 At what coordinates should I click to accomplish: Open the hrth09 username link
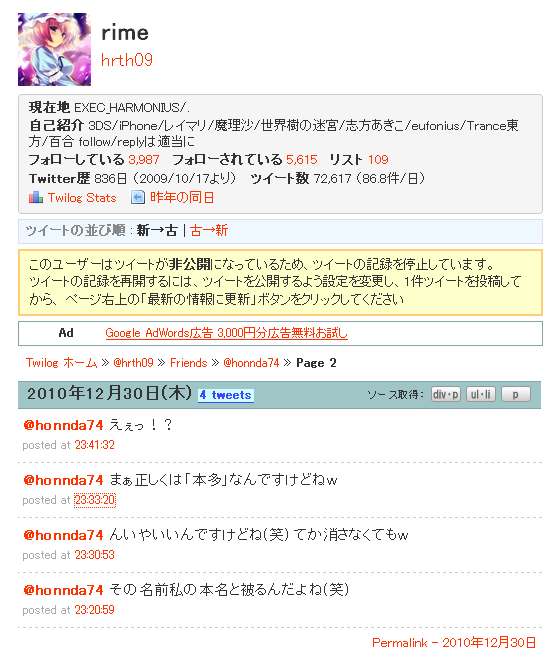point(127,60)
